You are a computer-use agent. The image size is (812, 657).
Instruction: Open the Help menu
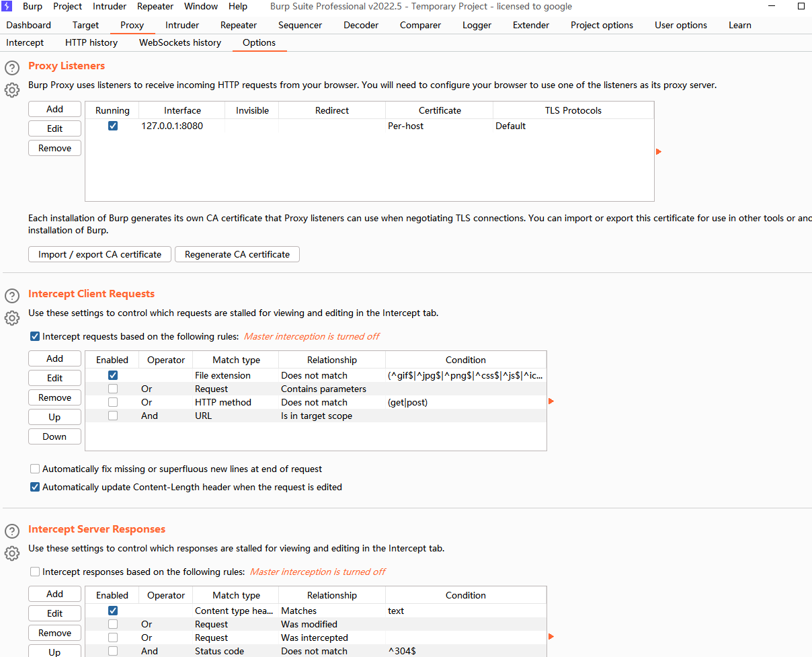coord(238,6)
